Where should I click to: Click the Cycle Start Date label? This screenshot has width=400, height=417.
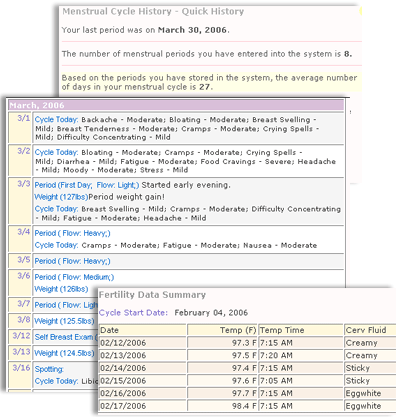click(x=133, y=313)
